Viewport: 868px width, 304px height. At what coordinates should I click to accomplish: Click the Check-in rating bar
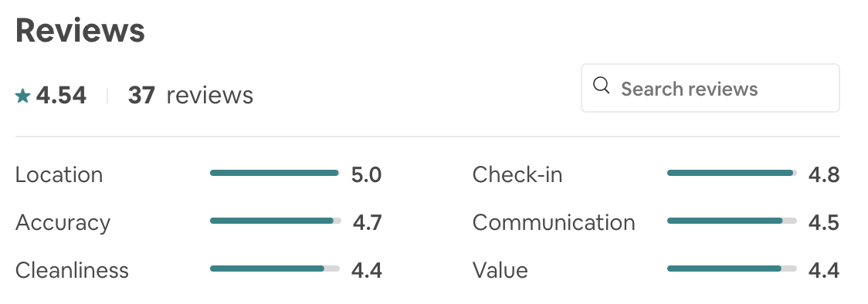732,173
